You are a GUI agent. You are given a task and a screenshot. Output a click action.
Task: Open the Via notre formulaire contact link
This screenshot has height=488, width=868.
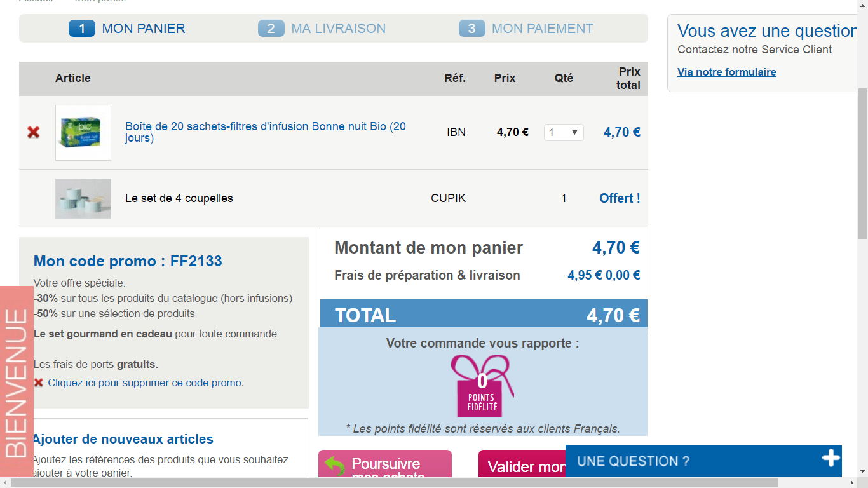[726, 72]
